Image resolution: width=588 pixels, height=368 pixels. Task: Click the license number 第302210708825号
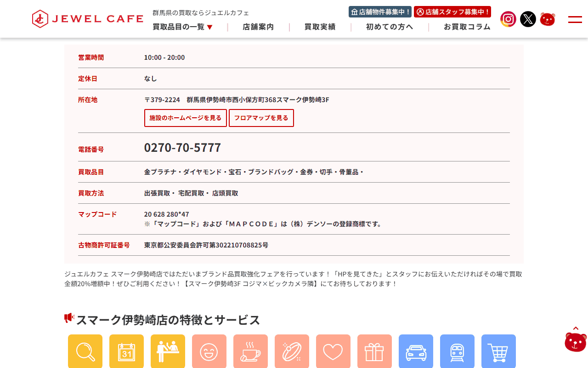[x=239, y=245]
